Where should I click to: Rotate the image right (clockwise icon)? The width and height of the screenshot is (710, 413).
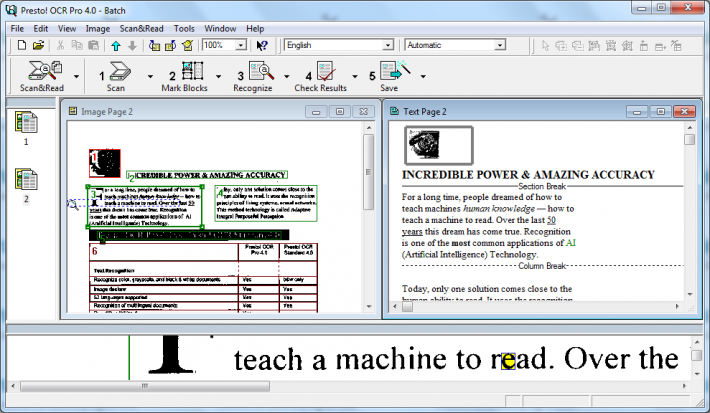171,46
